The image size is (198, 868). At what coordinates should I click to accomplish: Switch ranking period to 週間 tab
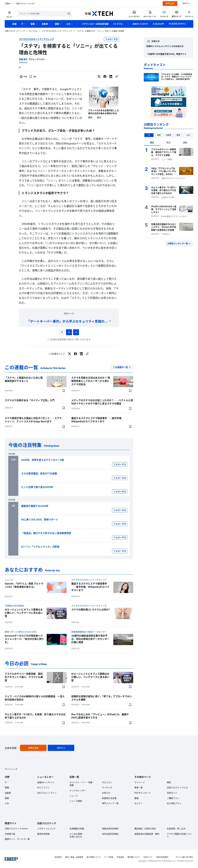pos(185,143)
